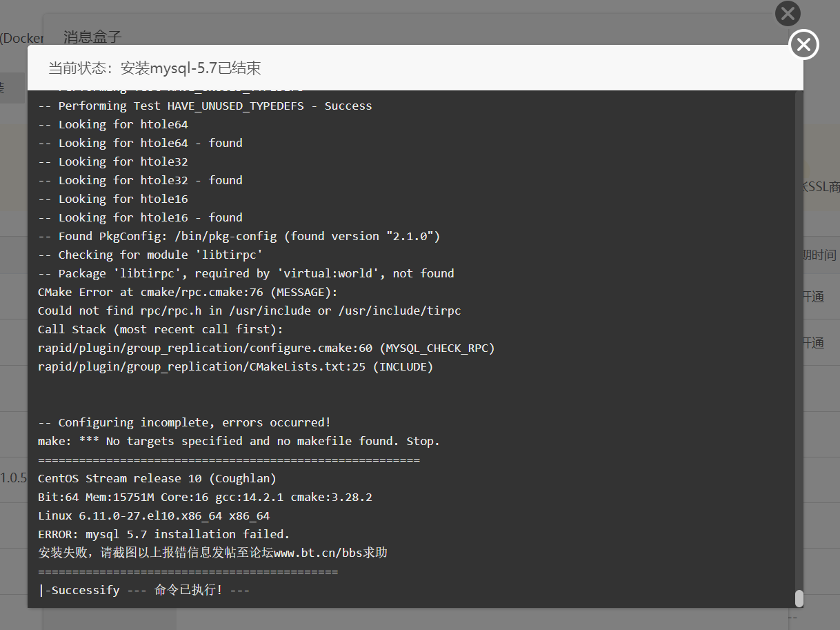The width and height of the screenshot is (840, 630).
Task: Click the '安装失败' www.bt.cn/bbs help line
Action: [212, 553]
